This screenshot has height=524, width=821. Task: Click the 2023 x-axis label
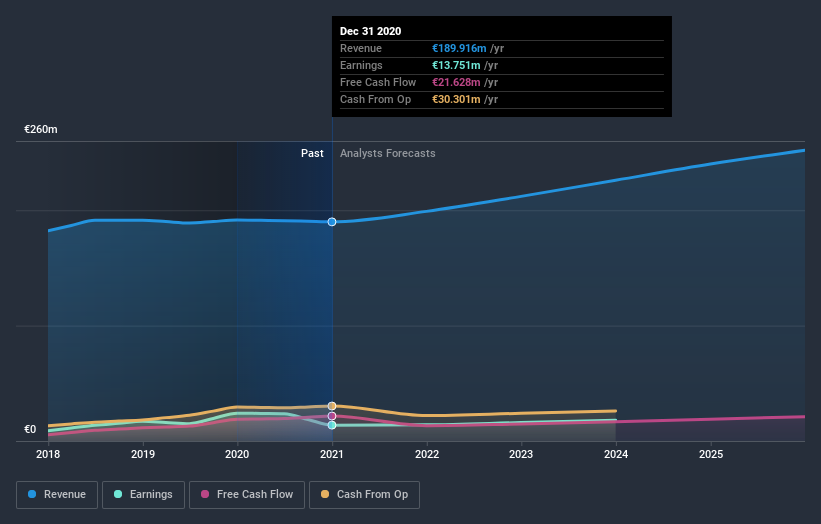(x=521, y=454)
